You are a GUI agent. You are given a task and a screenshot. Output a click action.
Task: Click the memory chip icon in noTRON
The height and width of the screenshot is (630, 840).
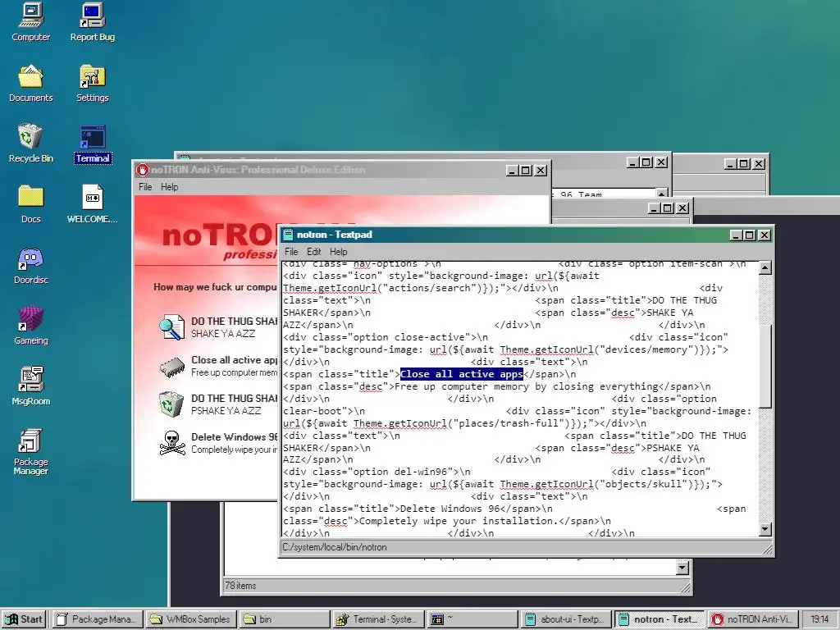coord(172,367)
